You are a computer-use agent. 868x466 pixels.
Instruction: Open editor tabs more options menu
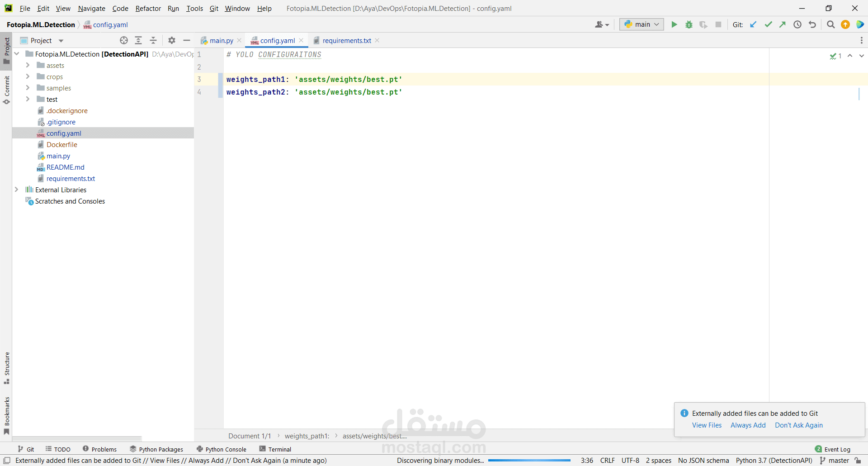[862, 40]
